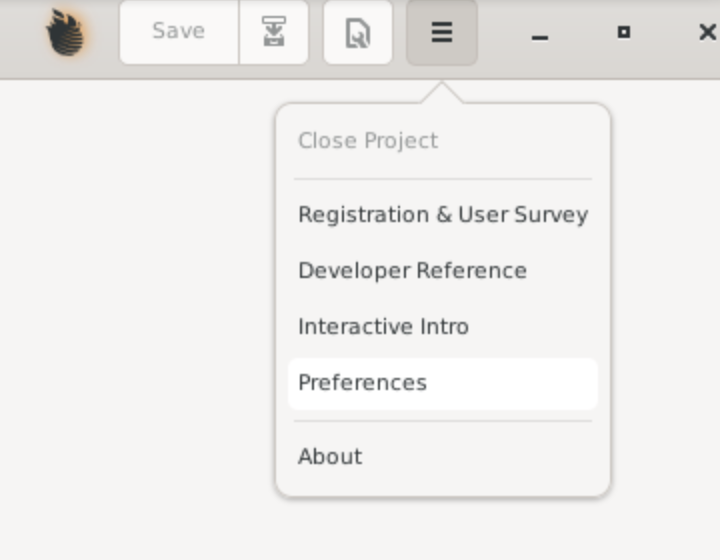The height and width of the screenshot is (560, 720).
Task: Click the separator line above About
Action: 443,421
